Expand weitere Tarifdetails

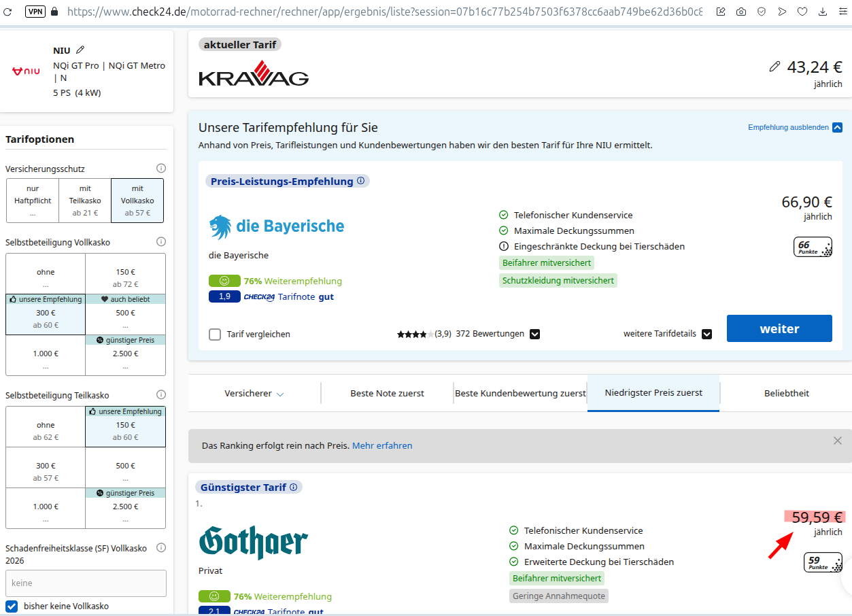pos(706,334)
